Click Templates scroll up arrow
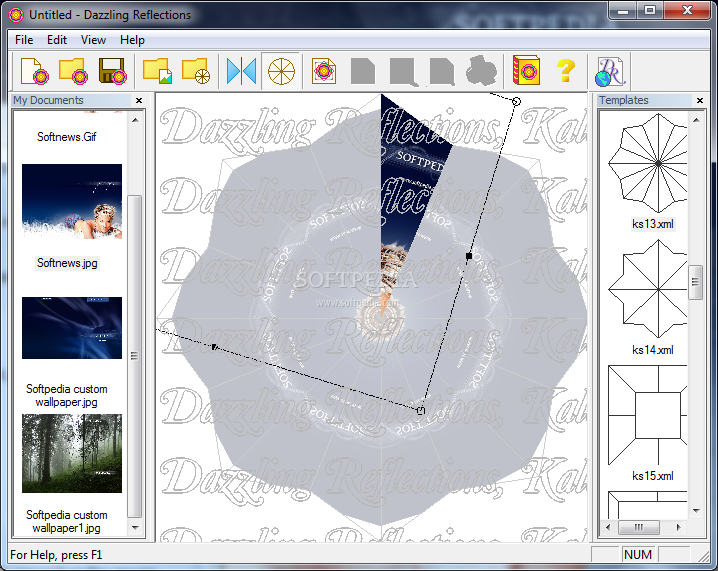 tap(696, 120)
